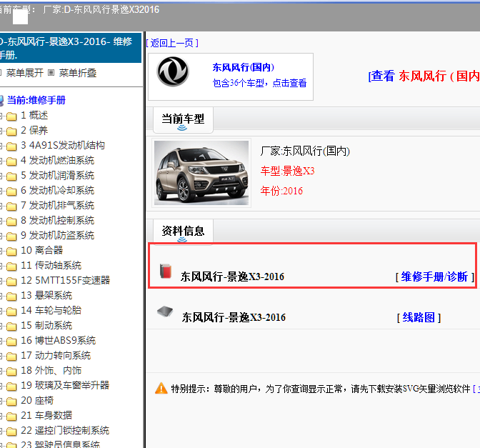Click folder icon for 3 4A91S发动机结构
Image resolution: width=480 pixels, height=448 pixels.
pos(11,146)
